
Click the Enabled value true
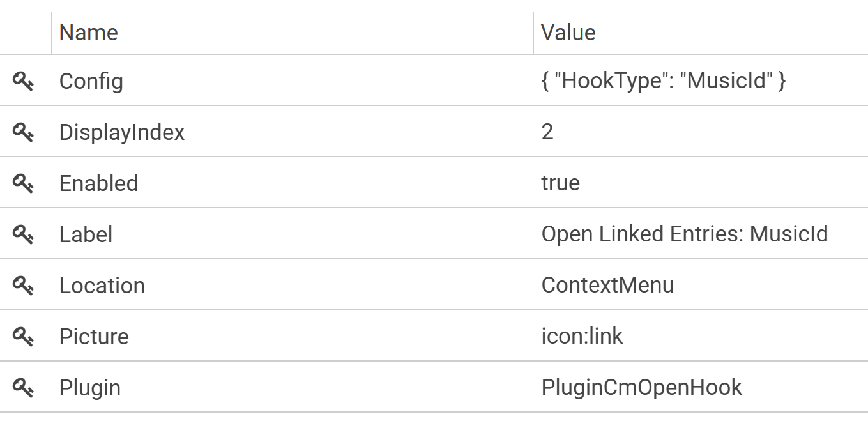click(x=561, y=183)
